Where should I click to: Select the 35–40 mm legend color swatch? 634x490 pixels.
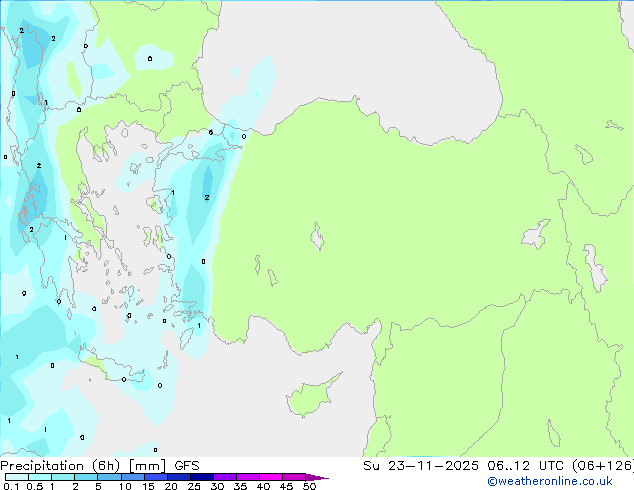[x=248, y=477]
